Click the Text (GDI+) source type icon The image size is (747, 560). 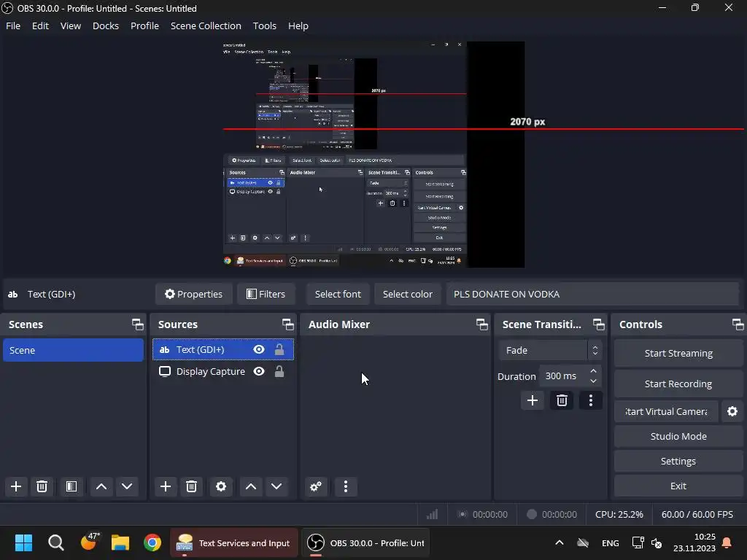click(164, 349)
